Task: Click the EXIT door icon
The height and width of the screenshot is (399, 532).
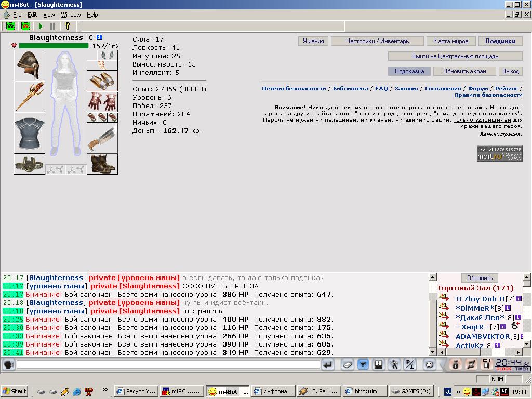Action: click(x=486, y=364)
